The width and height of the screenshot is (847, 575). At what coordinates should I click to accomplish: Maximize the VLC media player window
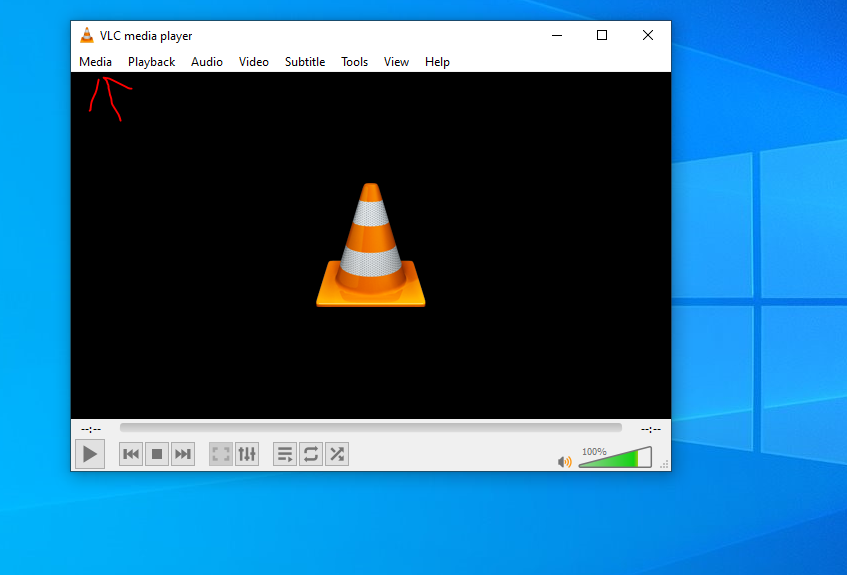tap(602, 36)
